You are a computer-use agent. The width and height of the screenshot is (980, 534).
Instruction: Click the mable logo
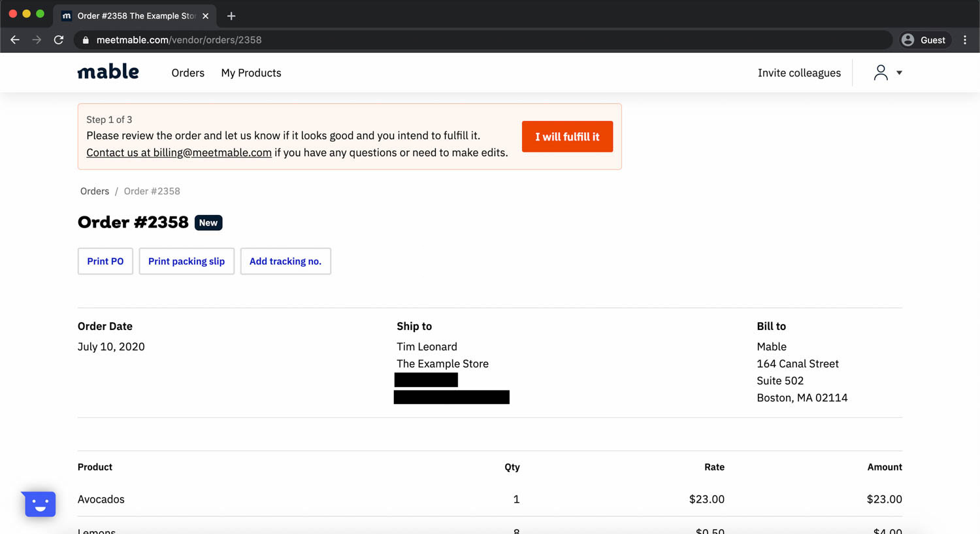click(108, 72)
